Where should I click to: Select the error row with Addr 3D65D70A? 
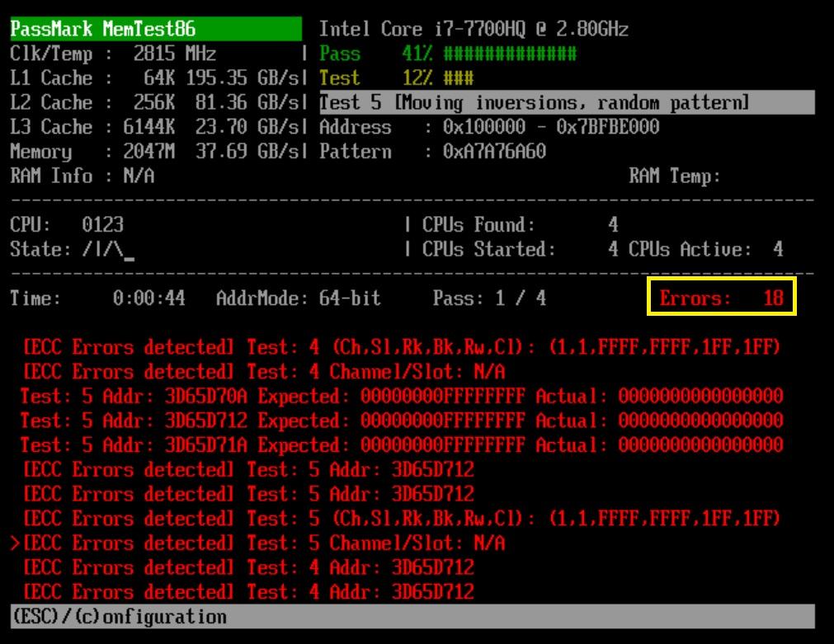(402, 396)
